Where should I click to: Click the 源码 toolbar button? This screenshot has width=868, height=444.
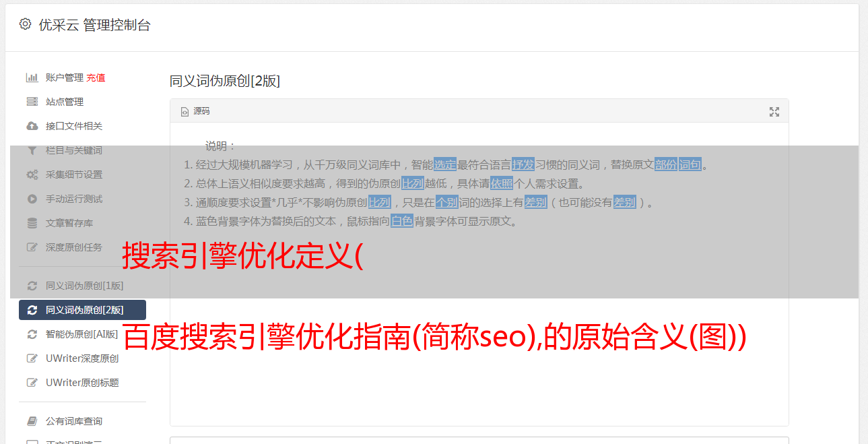pos(195,111)
